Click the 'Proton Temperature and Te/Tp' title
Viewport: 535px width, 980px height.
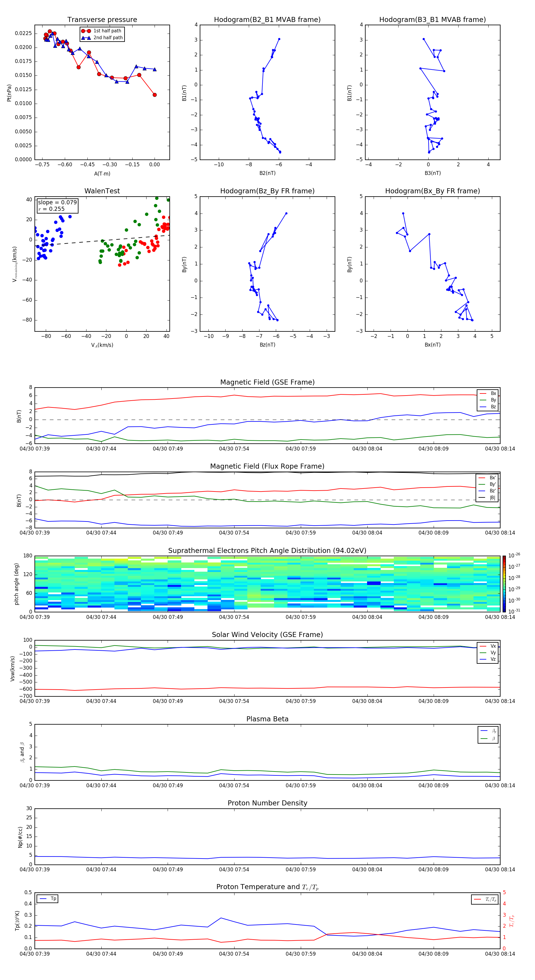[x=267, y=887]
